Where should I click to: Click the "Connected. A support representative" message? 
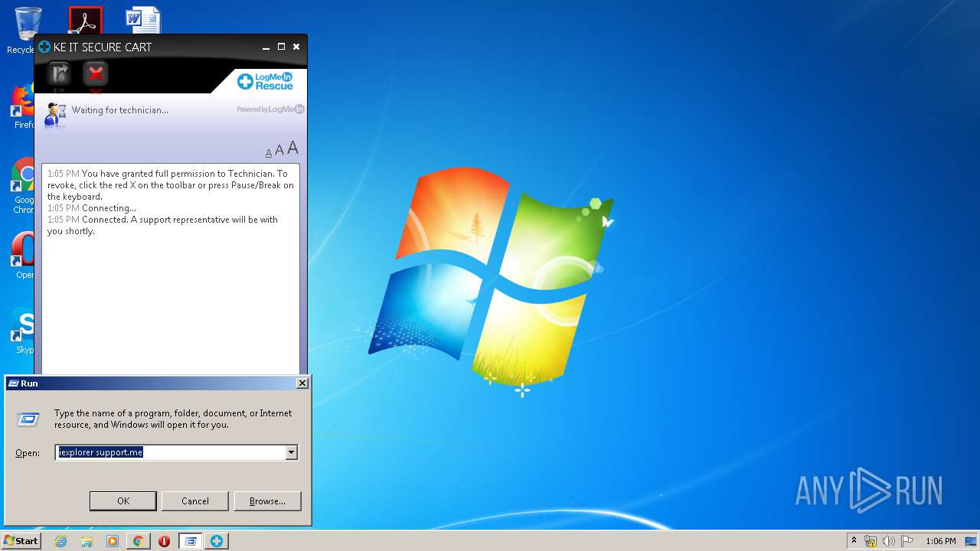(162, 225)
